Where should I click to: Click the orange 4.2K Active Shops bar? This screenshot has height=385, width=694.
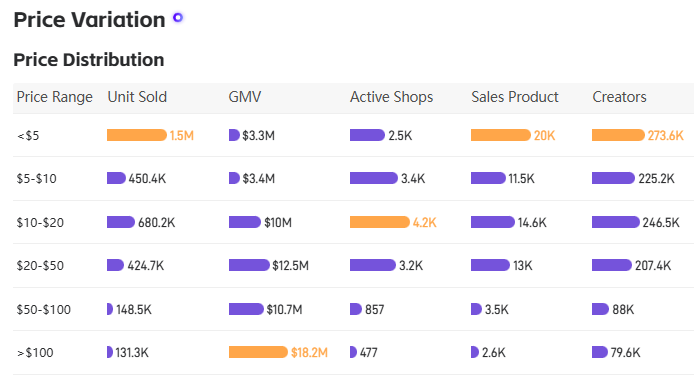(380, 222)
